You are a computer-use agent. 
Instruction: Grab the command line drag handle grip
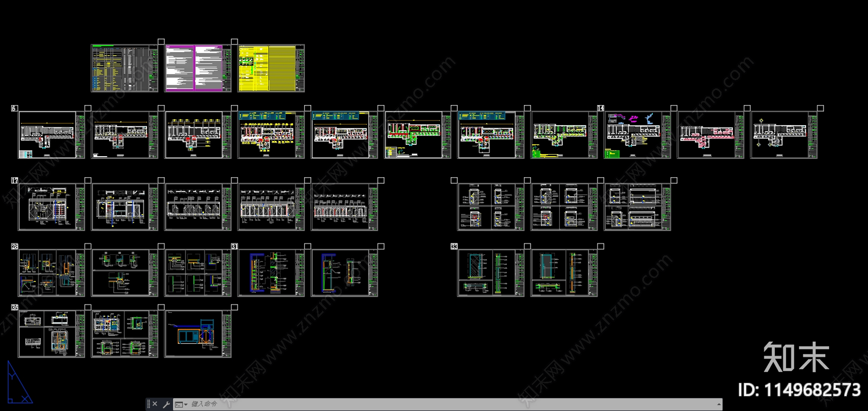click(x=149, y=404)
